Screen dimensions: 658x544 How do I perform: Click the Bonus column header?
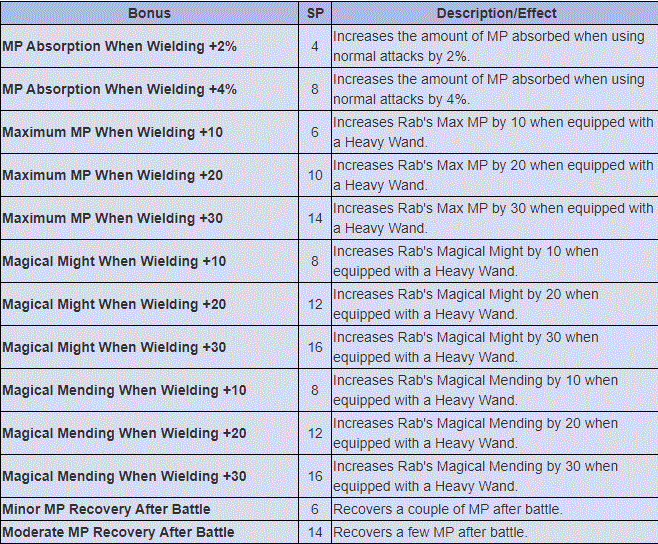point(149,14)
